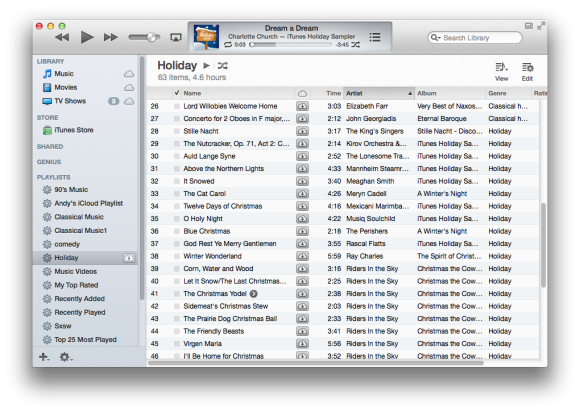Shuffle the Holiday playlist using the header icon
The image size is (580, 412).
(223, 66)
